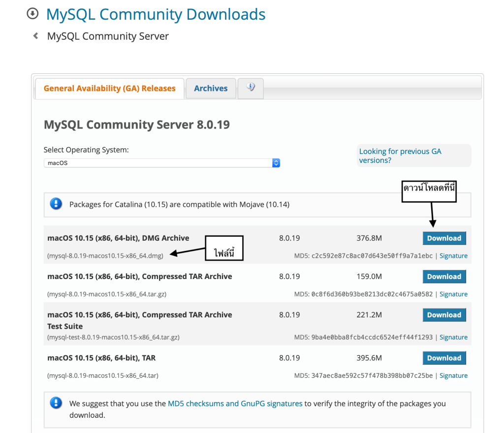Download the Compressed TAR Archive Test Suite
The height and width of the screenshot is (433, 504).
click(x=444, y=315)
